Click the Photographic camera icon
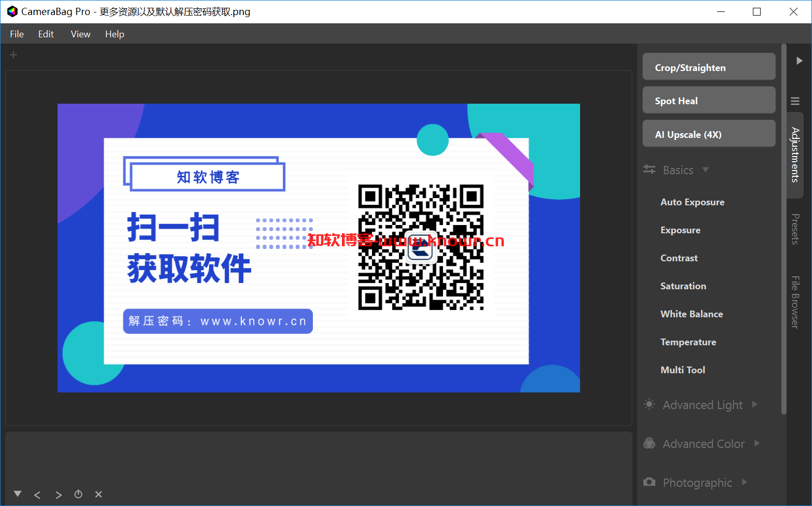 pyautogui.click(x=649, y=482)
